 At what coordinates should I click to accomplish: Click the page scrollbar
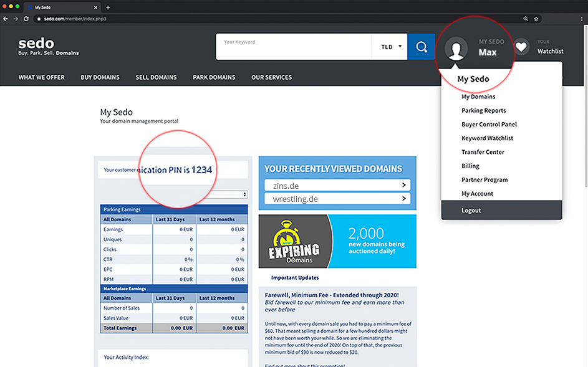pos(586,105)
